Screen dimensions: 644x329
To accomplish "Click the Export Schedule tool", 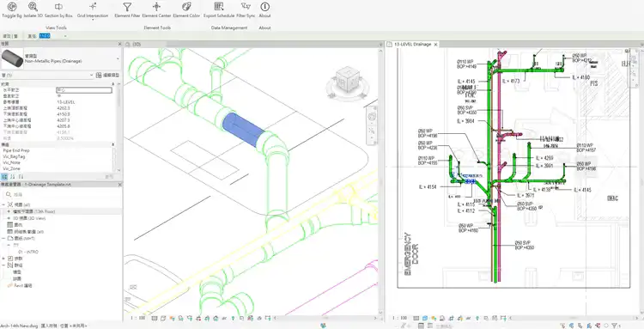I will click(219, 9).
